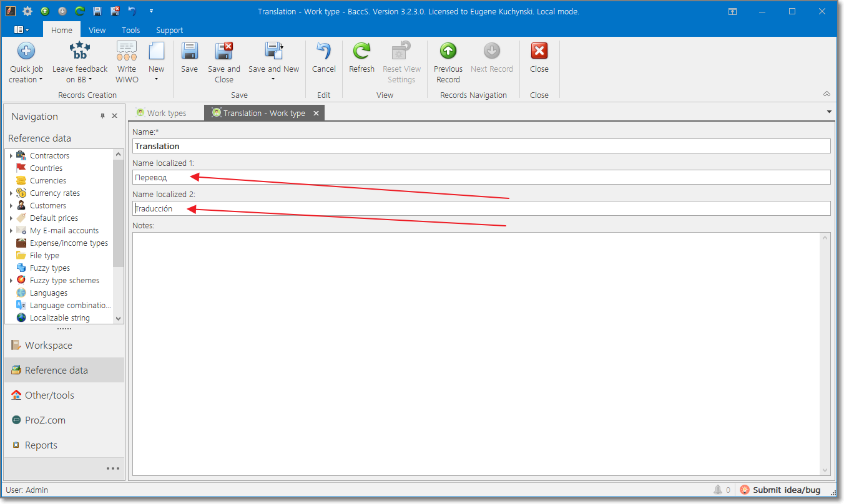The image size is (844, 504).
Task: Open the View ribbon tab
Action: tap(97, 30)
